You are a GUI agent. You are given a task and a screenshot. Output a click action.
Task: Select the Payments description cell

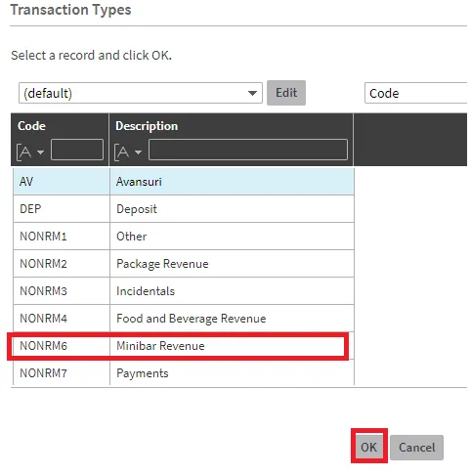click(232, 373)
